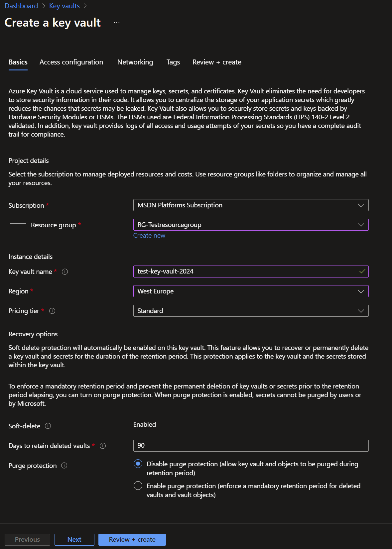Click the Pricing tier info icon
Image resolution: width=392 pixels, height=549 pixels.
pyautogui.click(x=52, y=311)
